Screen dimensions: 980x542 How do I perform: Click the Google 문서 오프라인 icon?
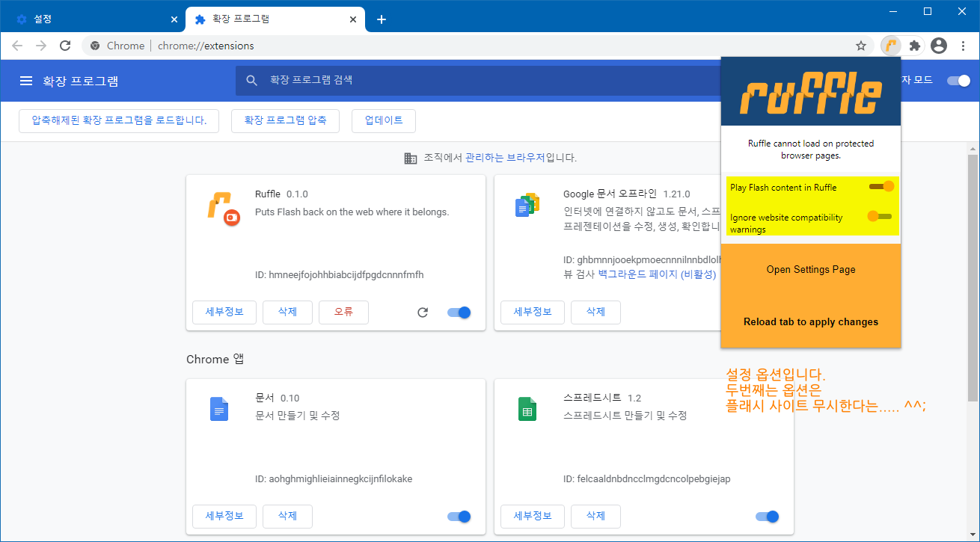pyautogui.click(x=527, y=205)
